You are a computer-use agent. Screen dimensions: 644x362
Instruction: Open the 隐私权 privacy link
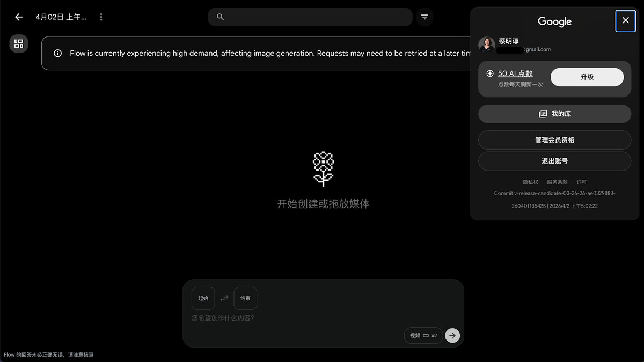(530, 182)
